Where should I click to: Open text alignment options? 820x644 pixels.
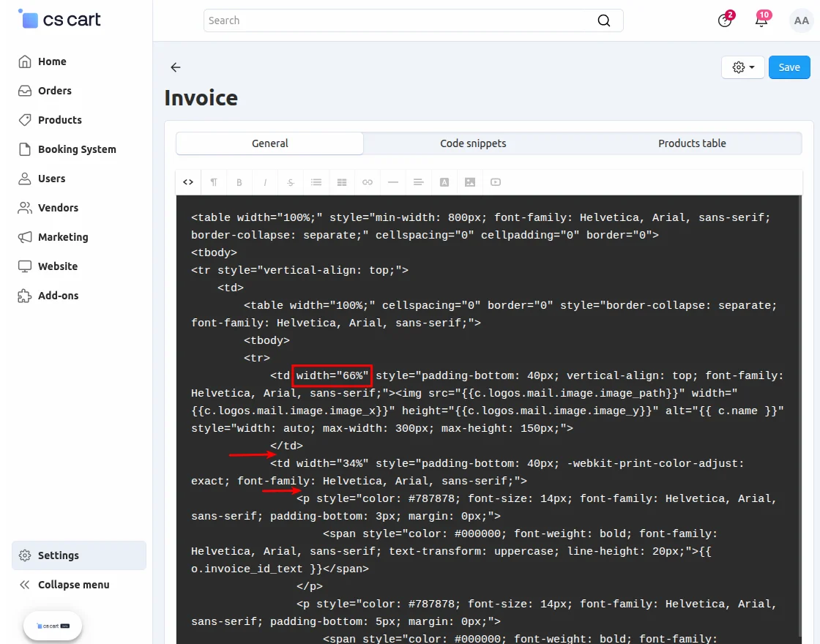click(418, 182)
